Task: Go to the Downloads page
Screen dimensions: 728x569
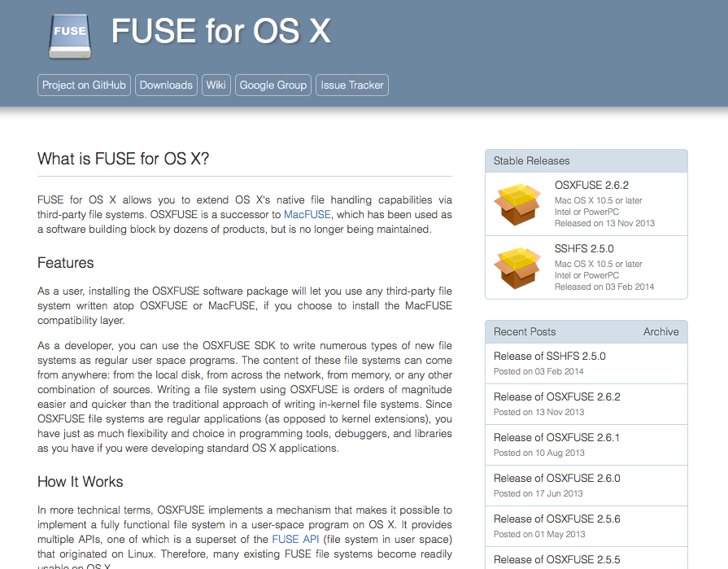Action: click(x=166, y=85)
